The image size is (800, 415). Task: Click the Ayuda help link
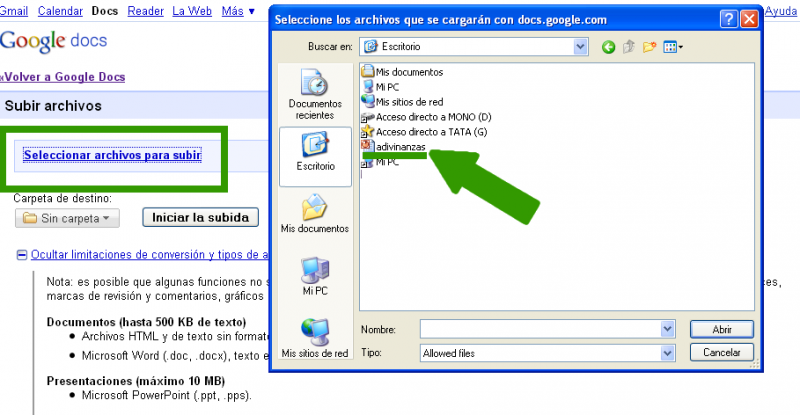click(x=781, y=11)
